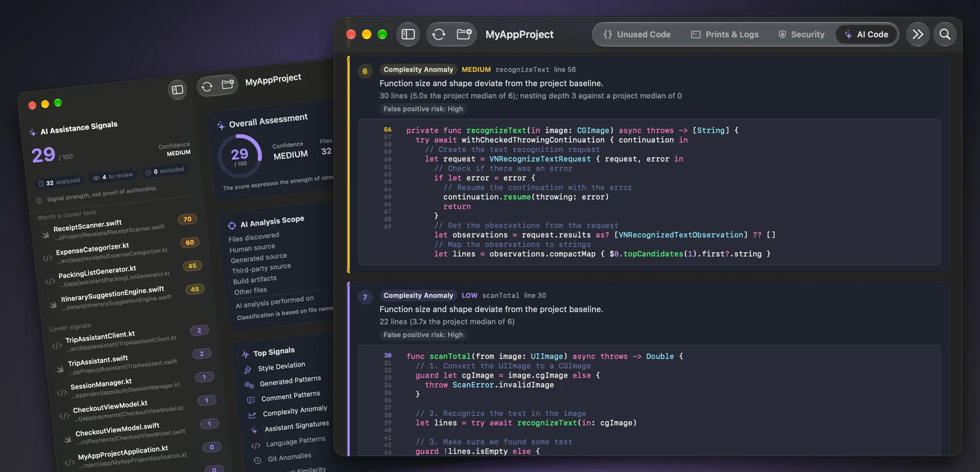Click the Generated Patterns signal icon
The image size is (980, 472).
pyautogui.click(x=249, y=385)
